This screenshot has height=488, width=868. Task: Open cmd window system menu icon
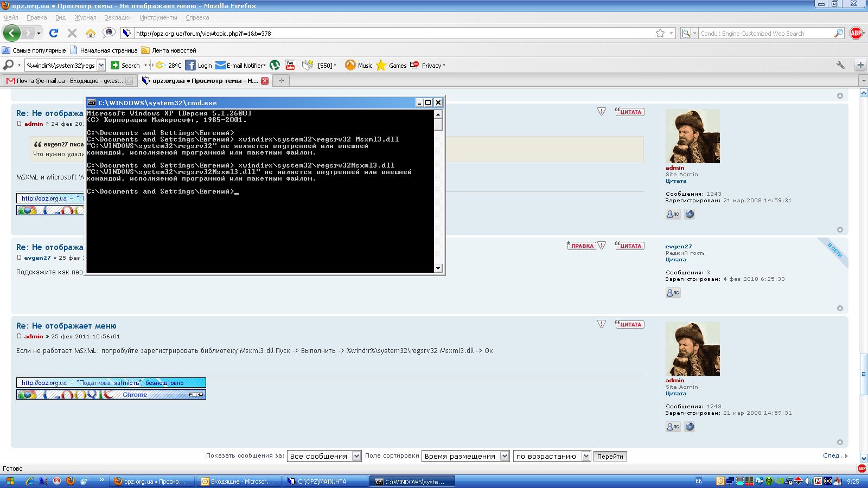point(92,102)
